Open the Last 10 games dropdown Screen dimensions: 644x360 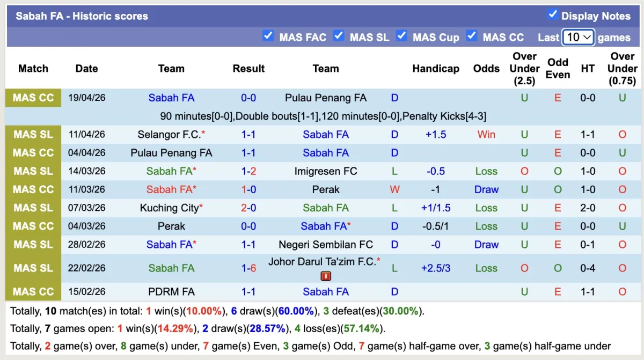coord(578,37)
